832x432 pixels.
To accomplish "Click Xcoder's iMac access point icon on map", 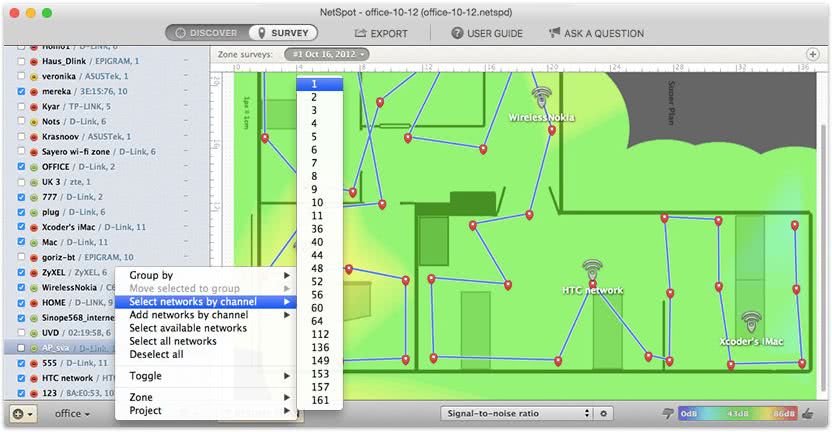I will [750, 322].
